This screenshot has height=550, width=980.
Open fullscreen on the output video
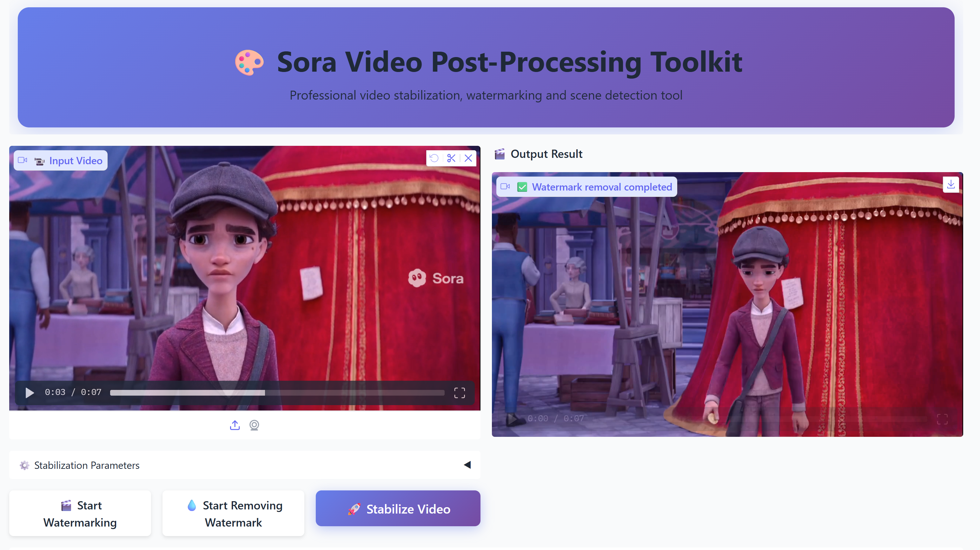pos(942,419)
